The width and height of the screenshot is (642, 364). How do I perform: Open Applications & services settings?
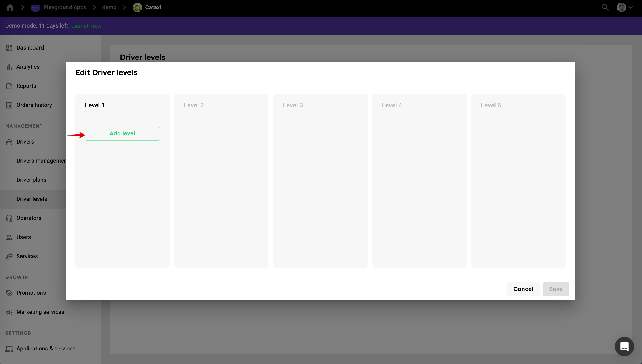pyautogui.click(x=46, y=349)
